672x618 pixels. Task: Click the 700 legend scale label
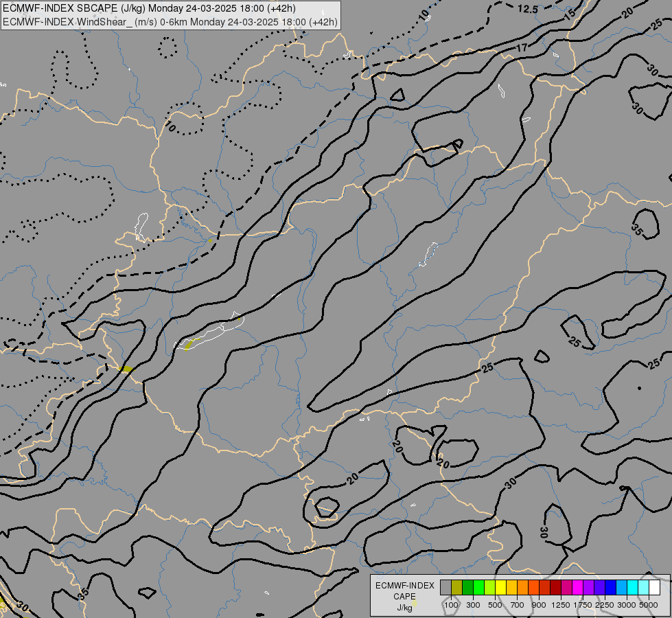(518, 605)
